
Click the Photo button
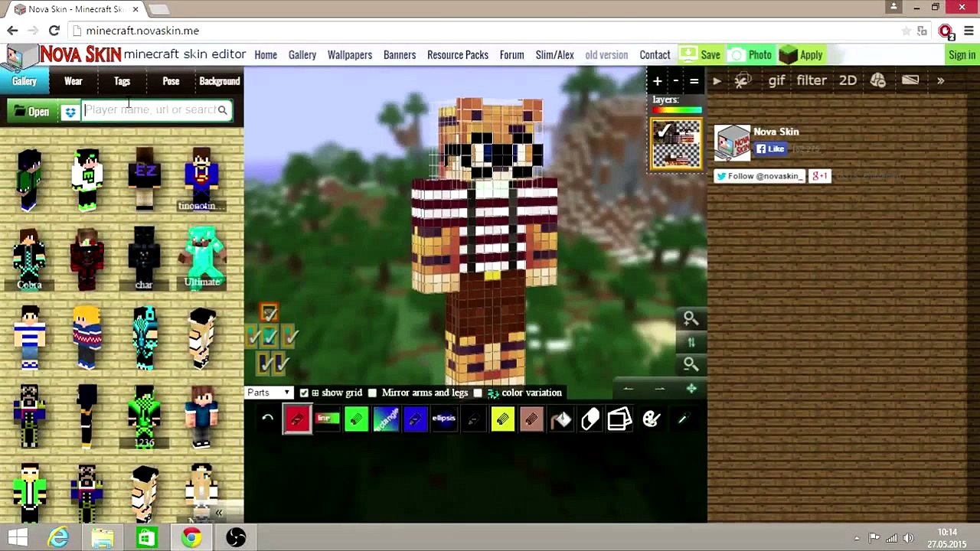click(x=750, y=55)
